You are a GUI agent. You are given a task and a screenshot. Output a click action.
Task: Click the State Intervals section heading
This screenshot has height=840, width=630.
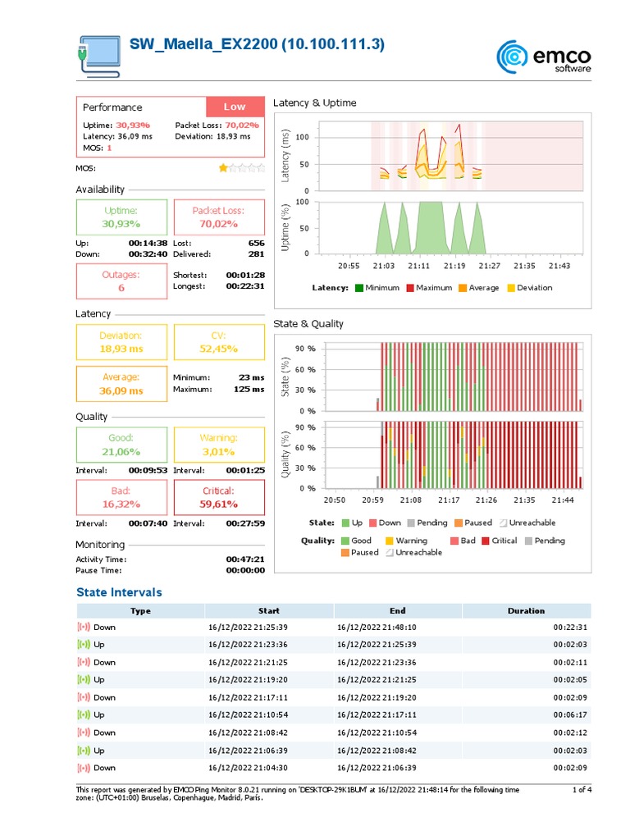coord(119,592)
